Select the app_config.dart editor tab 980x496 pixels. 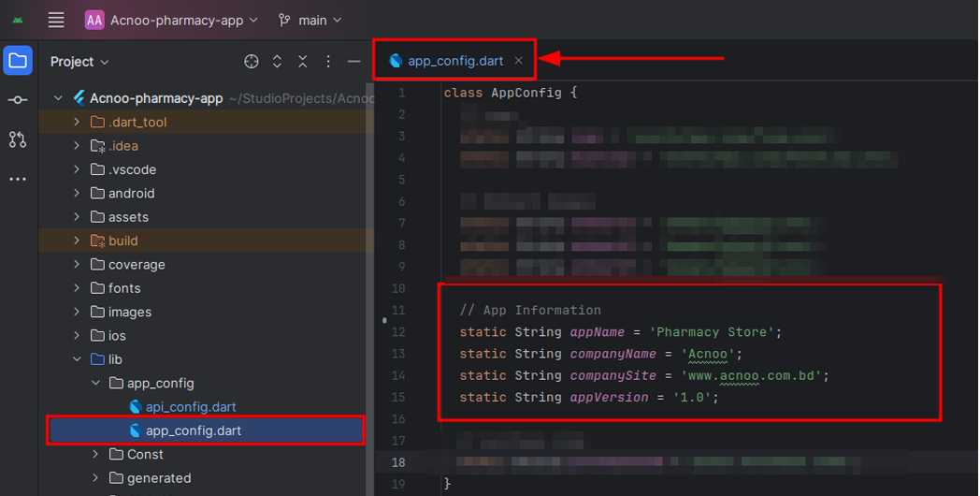point(454,61)
